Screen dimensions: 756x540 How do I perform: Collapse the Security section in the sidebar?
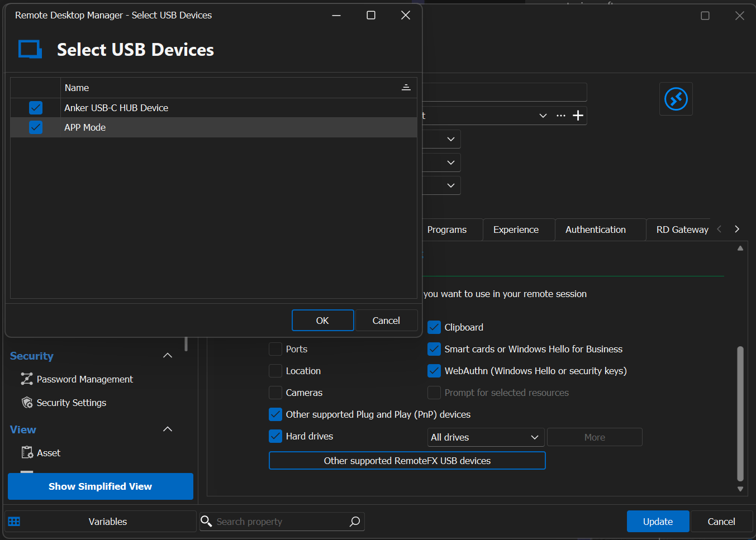(x=167, y=355)
